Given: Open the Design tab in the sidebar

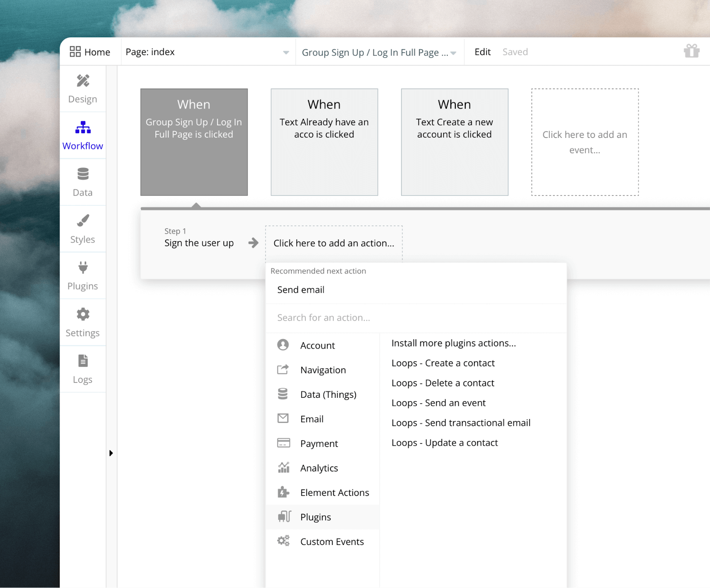Looking at the screenshot, I should pyautogui.click(x=83, y=89).
